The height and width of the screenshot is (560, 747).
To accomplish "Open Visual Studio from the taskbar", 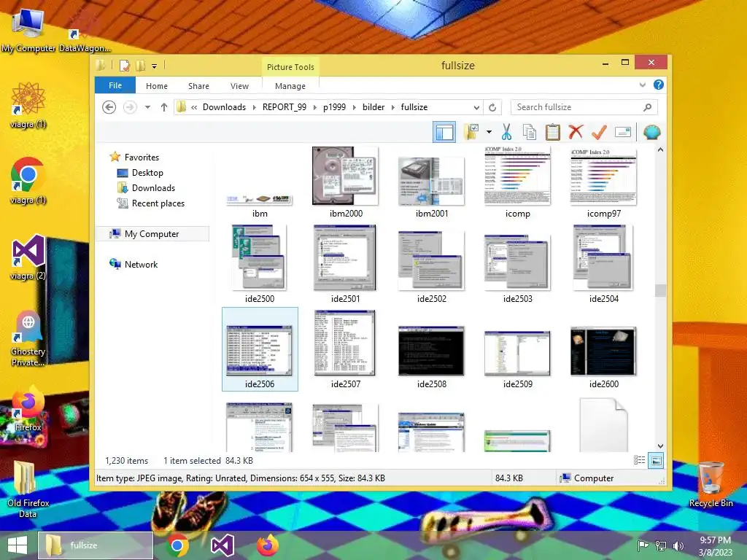I will point(222,545).
